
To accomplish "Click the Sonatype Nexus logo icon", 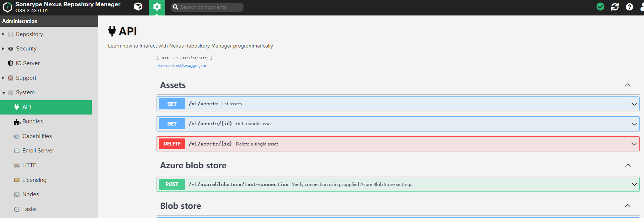I will [x=7, y=7].
